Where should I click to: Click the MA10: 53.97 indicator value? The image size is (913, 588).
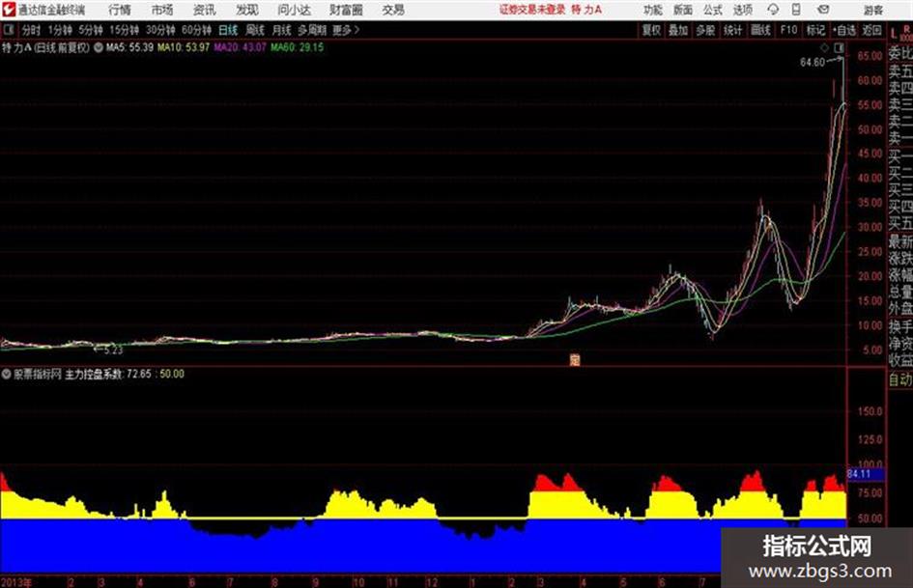183,47
